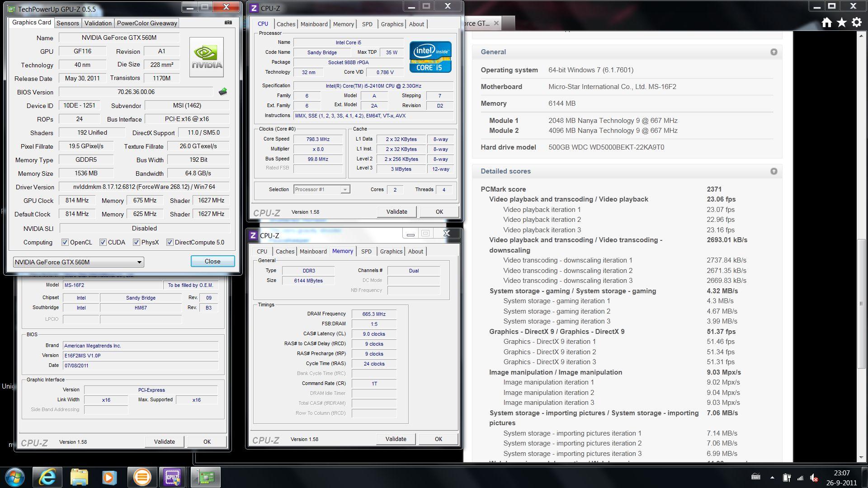Click the NVIDIA logo in GPU-Z

[207, 57]
